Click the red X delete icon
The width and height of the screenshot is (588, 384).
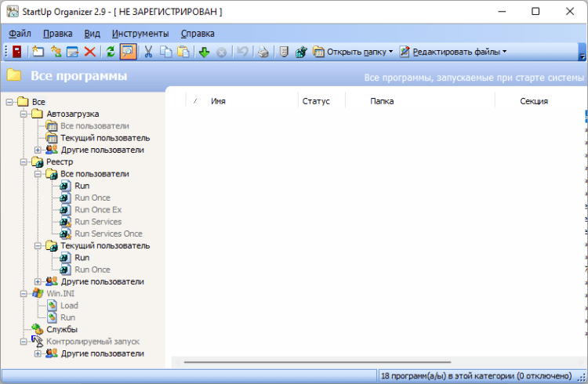(x=90, y=52)
